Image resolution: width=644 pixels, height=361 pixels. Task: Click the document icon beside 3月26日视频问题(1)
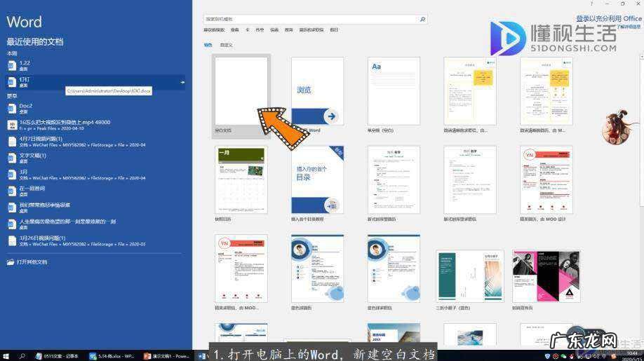point(12,240)
